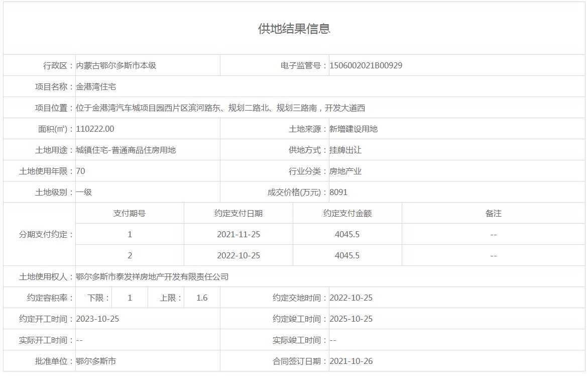Select plot ratio upper limit 1.6
The width and height of the screenshot is (588, 376).
[202, 298]
